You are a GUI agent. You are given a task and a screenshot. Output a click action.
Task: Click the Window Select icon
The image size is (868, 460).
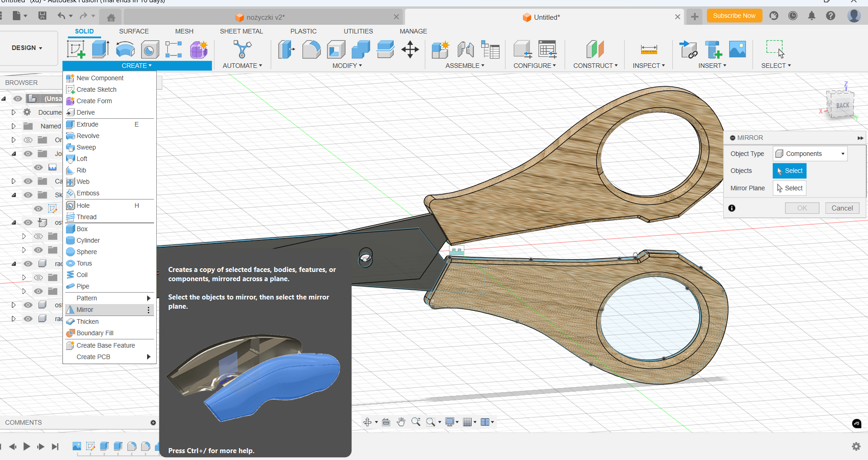[x=775, y=50]
